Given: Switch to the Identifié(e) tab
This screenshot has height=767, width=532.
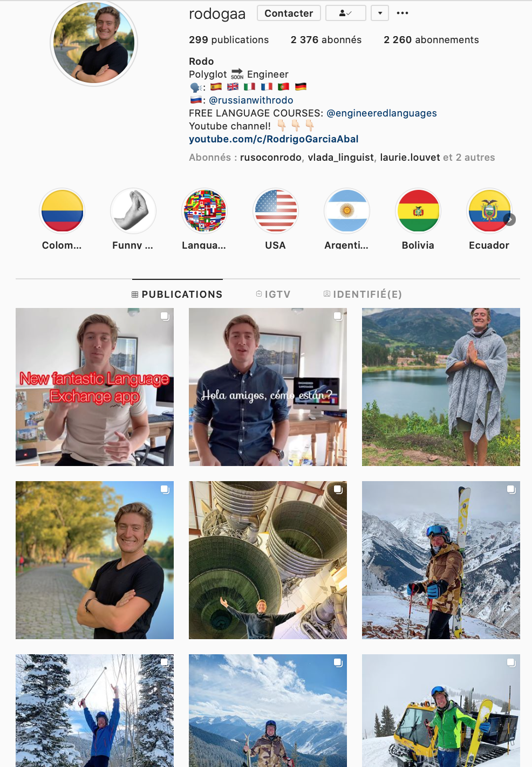Looking at the screenshot, I should [x=363, y=294].
